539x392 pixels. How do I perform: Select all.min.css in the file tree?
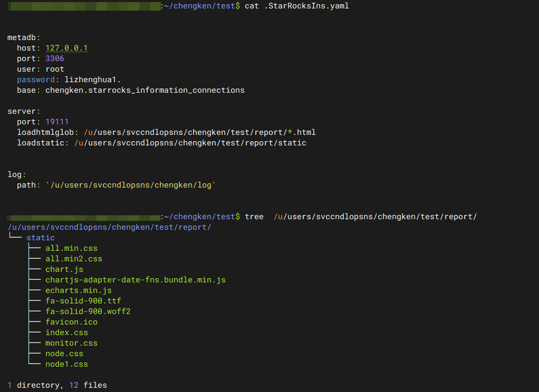point(71,248)
